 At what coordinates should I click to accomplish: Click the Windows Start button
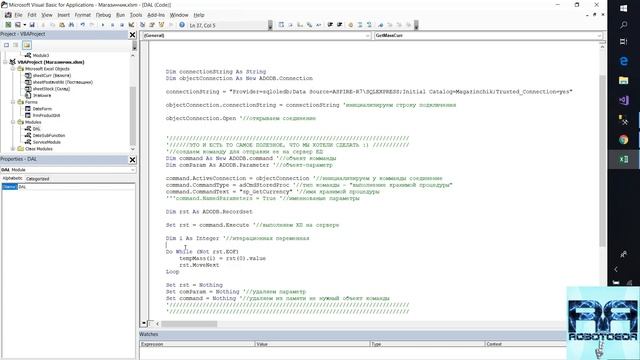coord(623,8)
